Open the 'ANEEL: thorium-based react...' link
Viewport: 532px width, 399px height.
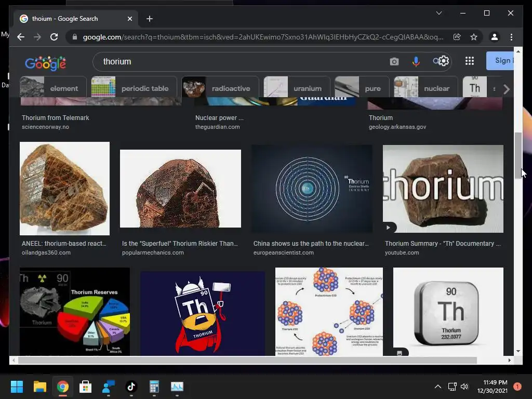(64, 243)
